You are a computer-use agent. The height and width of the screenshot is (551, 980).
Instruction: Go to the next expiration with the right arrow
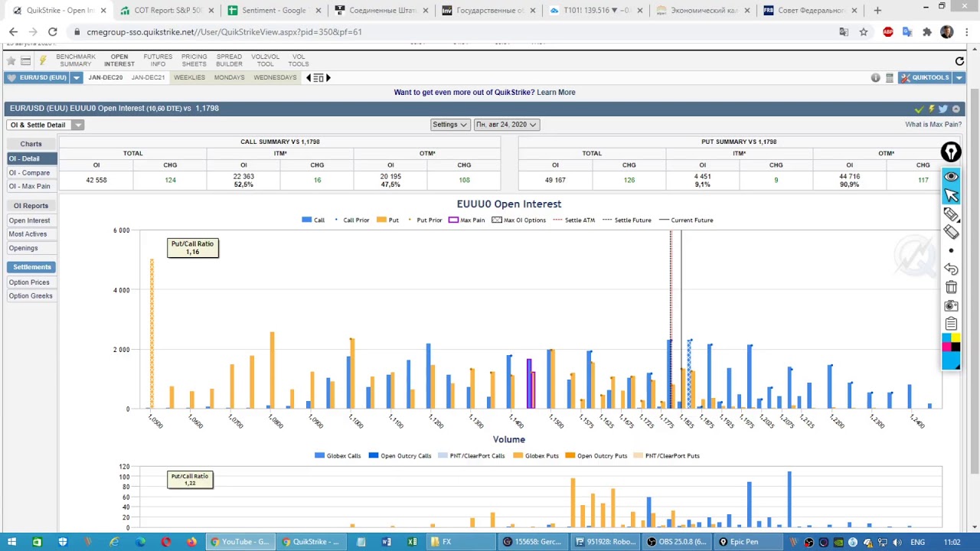click(328, 78)
